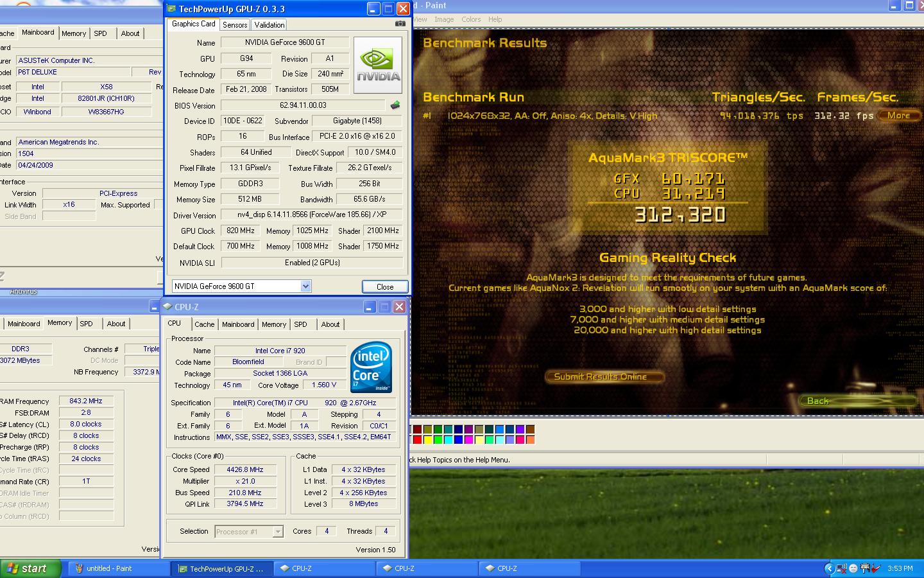
Task: Pick the dark red palette color
Action: [x=417, y=430]
